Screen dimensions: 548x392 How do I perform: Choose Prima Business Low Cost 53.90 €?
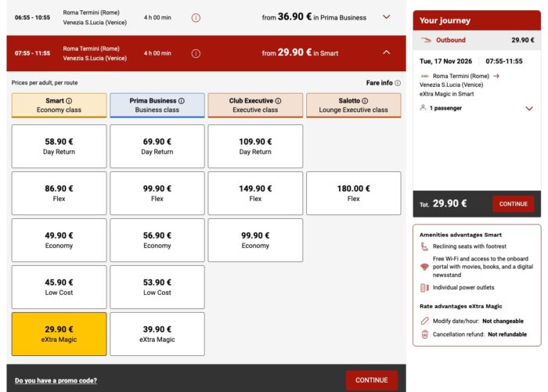[157, 287]
